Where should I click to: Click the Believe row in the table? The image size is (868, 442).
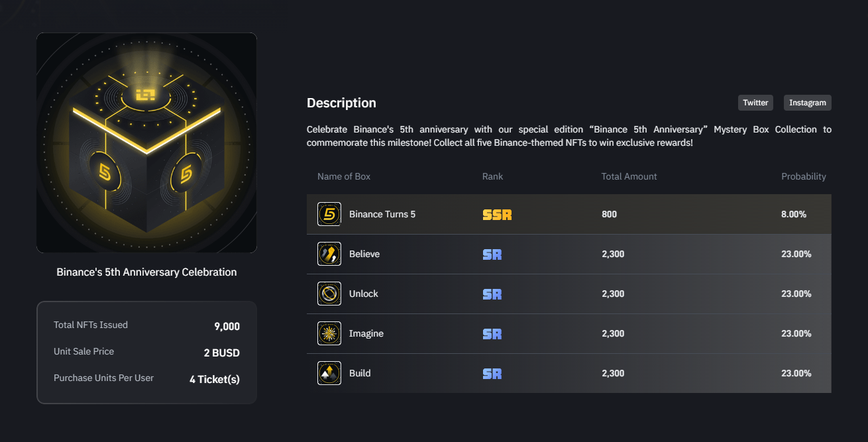pos(569,254)
